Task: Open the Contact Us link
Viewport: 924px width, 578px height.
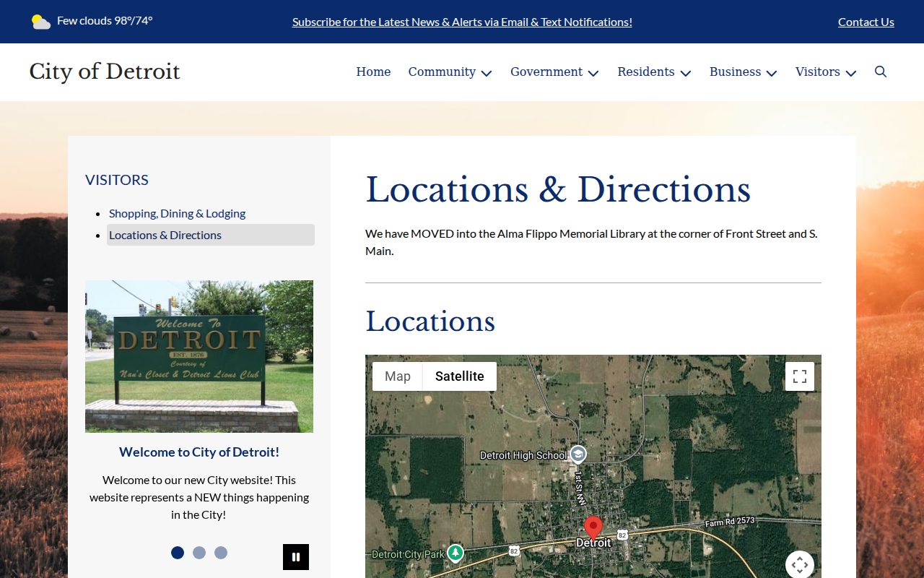Action: click(x=866, y=22)
